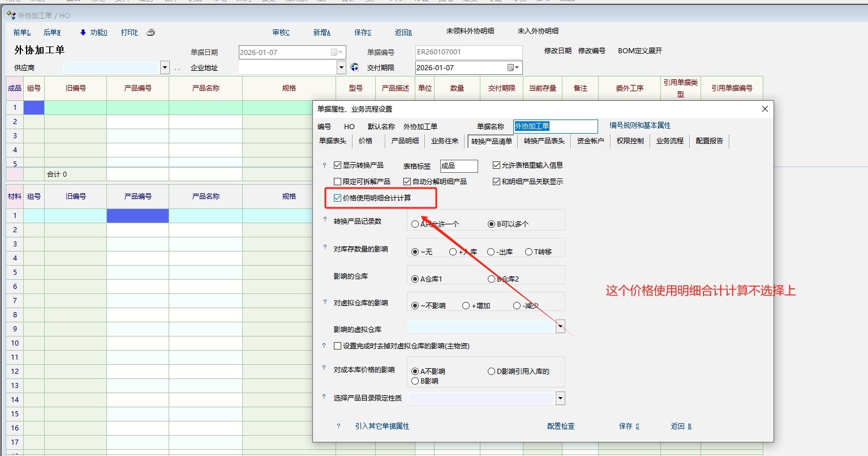Open calendar picker in 交付期限 field

[x=513, y=67]
